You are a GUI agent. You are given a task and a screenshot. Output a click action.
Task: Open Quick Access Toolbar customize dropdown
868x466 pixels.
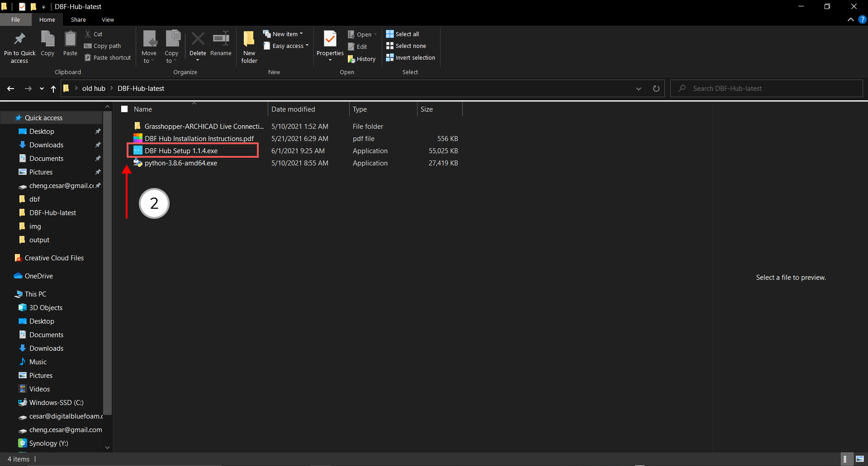click(x=43, y=7)
